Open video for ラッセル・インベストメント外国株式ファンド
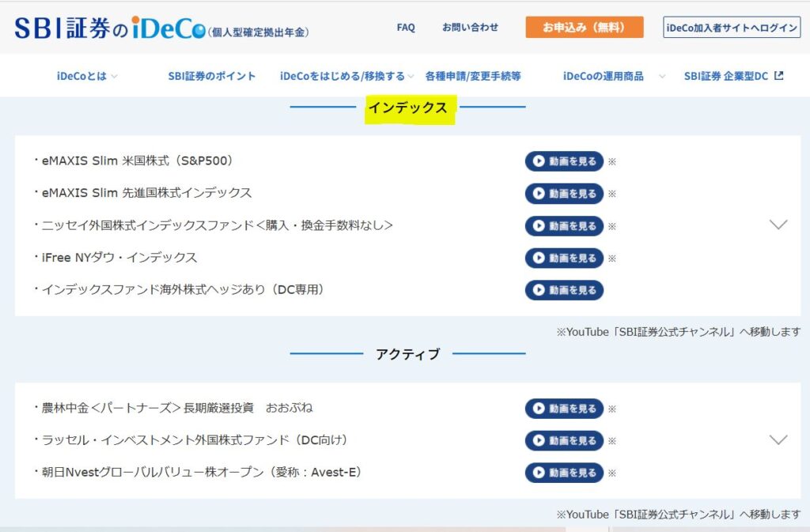This screenshot has height=532, width=810. pos(564,441)
